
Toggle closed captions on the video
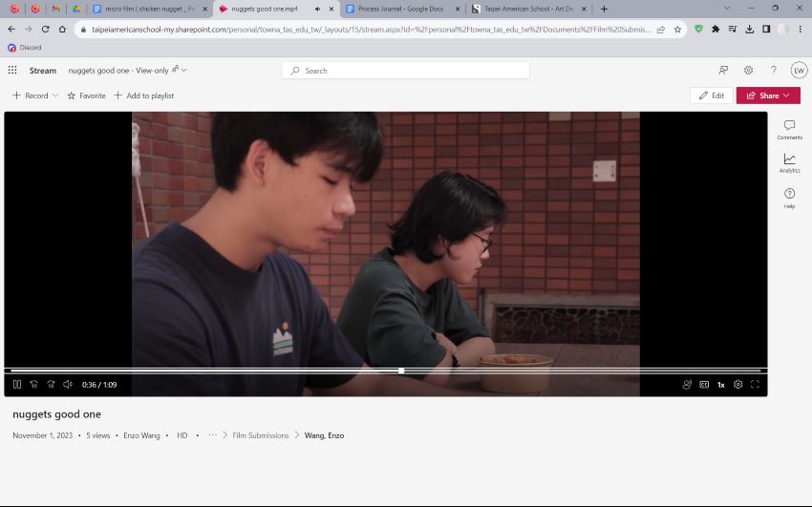tap(704, 385)
